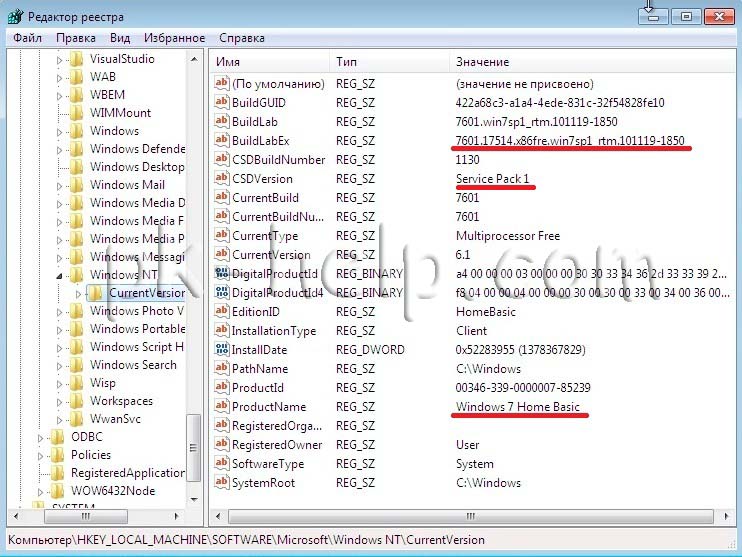Open the Правка menu
Viewport: 742px width, 557px height.
(x=76, y=38)
